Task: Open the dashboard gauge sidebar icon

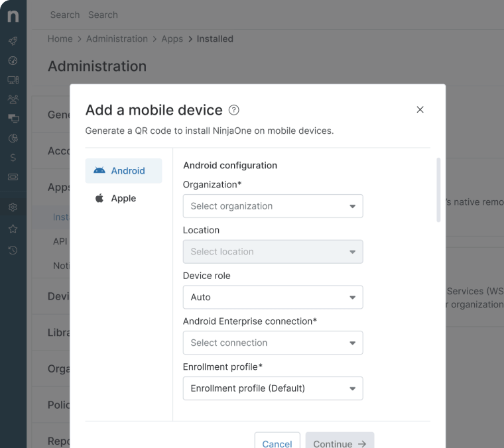Action: pyautogui.click(x=13, y=60)
